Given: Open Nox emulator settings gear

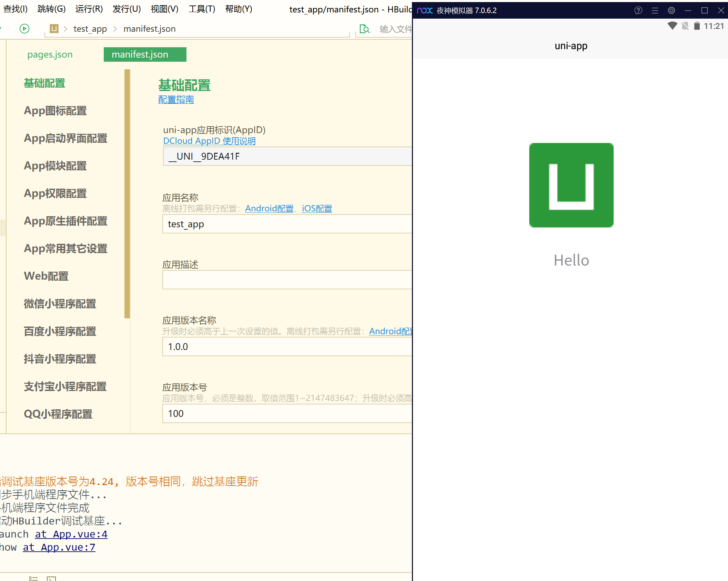Looking at the screenshot, I should (x=671, y=10).
